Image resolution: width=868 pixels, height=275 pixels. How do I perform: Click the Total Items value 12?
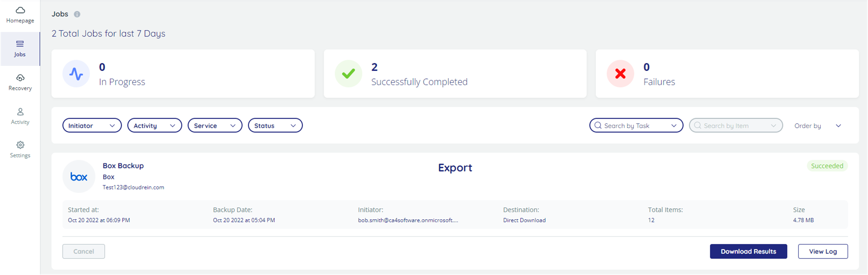[651, 220]
